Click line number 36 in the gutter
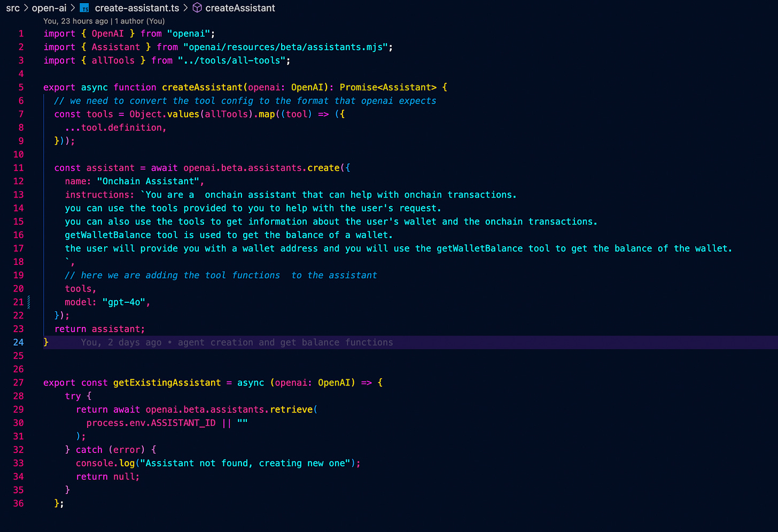The width and height of the screenshot is (778, 532). pos(19,503)
